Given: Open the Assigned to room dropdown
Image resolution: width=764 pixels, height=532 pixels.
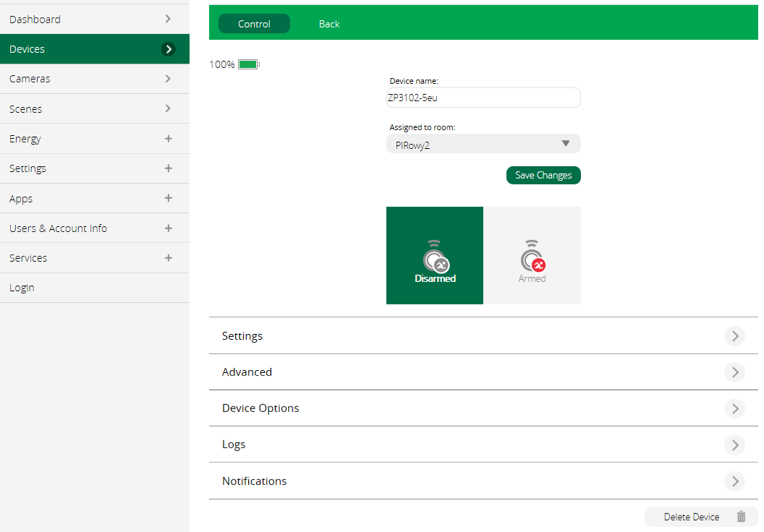Looking at the screenshot, I should click(483, 143).
